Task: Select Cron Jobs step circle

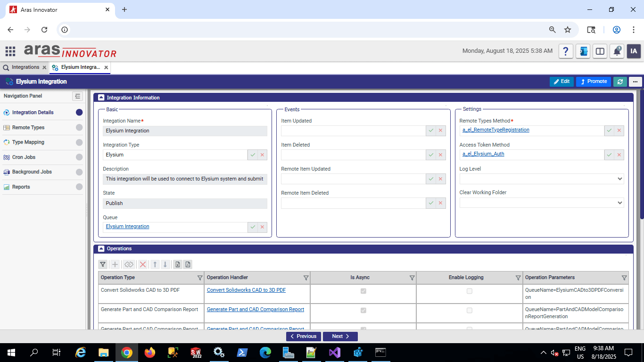Action: tap(79, 157)
